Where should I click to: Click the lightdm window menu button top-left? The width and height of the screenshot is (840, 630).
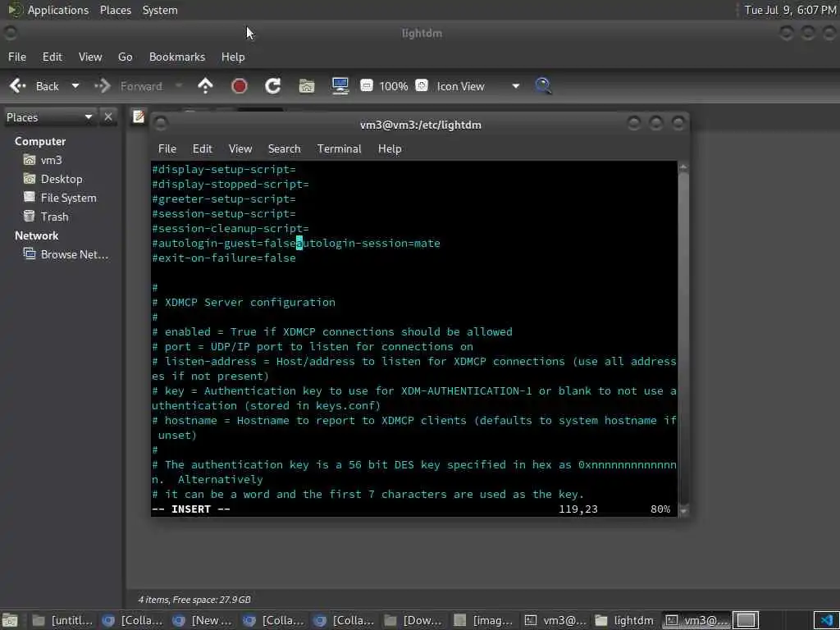coord(10,33)
